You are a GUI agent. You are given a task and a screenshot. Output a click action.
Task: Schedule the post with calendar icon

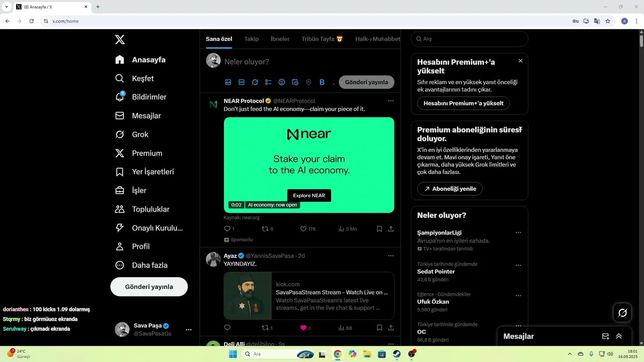pyautogui.click(x=295, y=82)
